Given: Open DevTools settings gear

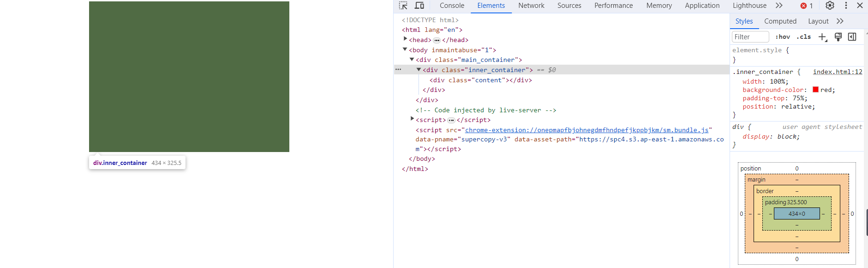Looking at the screenshot, I should click(830, 6).
